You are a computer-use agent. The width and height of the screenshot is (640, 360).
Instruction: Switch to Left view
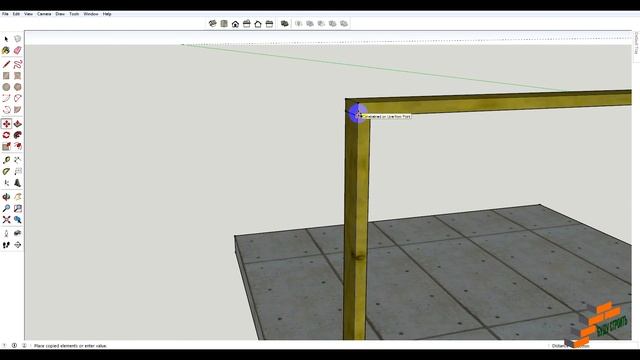point(269,24)
